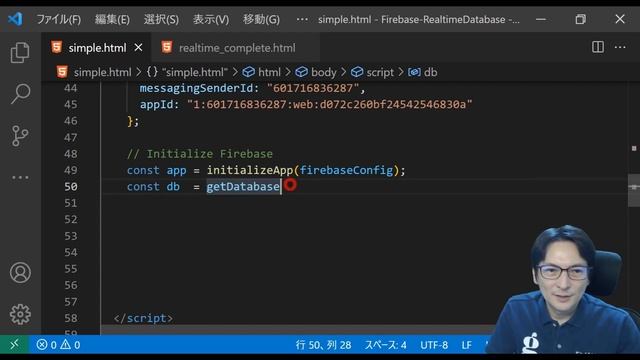
Task: Restore down the window
Action: coord(580,19)
